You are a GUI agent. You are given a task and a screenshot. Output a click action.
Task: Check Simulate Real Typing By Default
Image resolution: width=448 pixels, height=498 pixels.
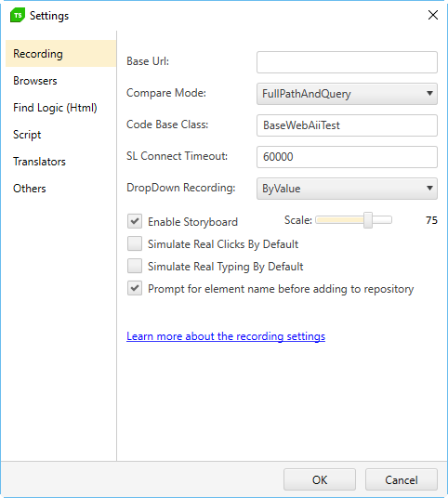[x=135, y=266]
